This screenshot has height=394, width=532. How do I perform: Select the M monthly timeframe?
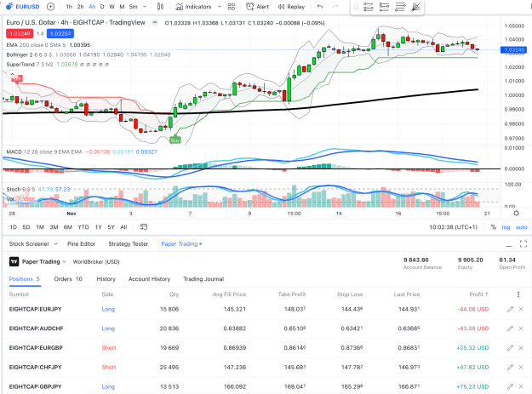[x=122, y=7]
